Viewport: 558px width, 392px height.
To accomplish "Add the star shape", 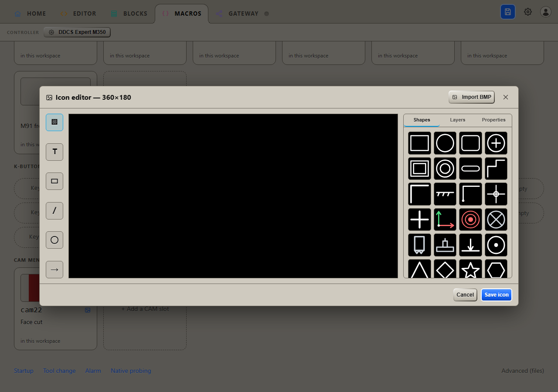I will (x=470, y=269).
